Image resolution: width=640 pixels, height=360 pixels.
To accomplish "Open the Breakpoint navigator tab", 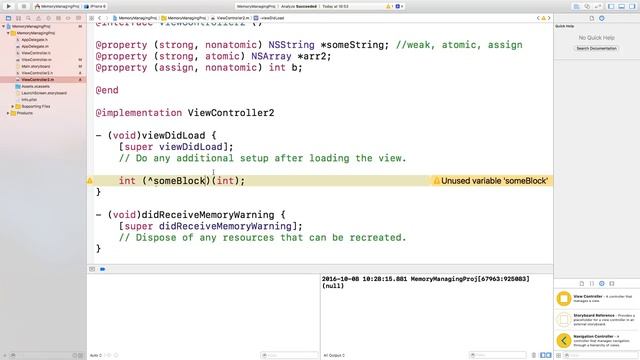I will (68, 18).
